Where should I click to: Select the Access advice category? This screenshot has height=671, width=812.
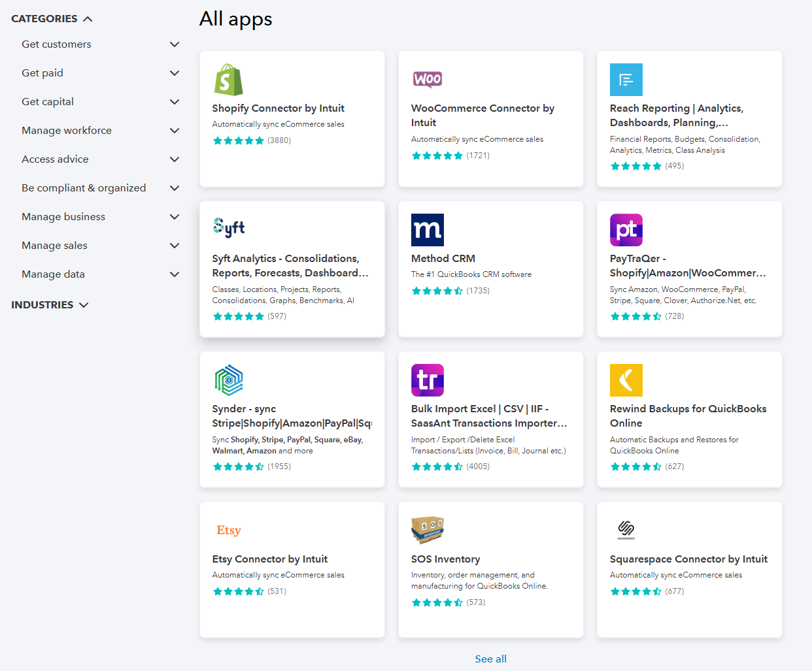pos(55,159)
